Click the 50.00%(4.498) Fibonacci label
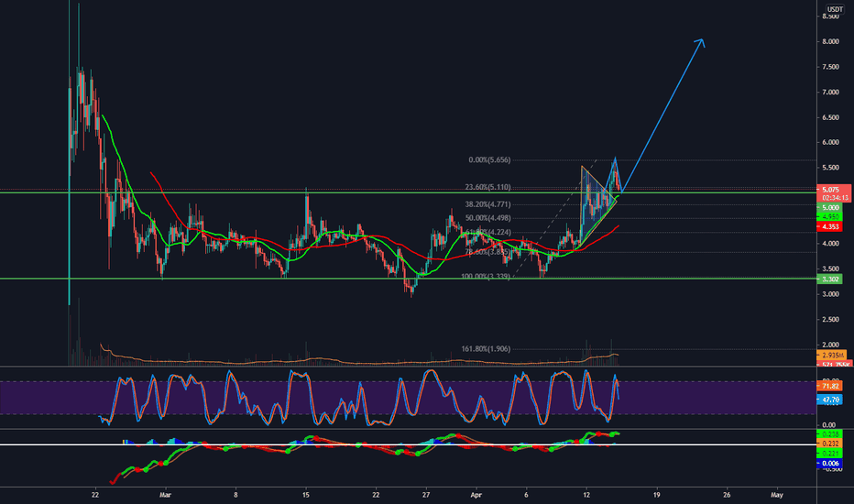 (487, 218)
